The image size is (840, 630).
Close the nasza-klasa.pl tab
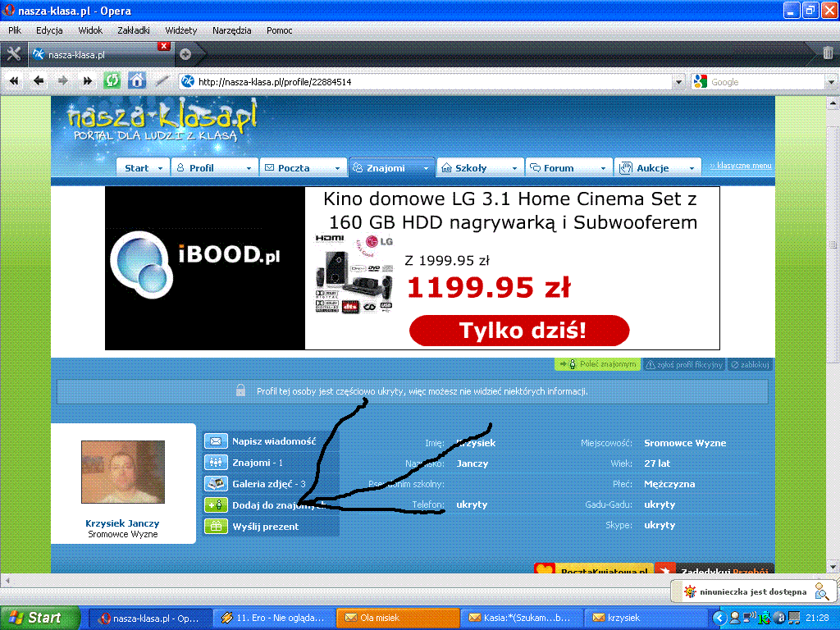(x=164, y=47)
